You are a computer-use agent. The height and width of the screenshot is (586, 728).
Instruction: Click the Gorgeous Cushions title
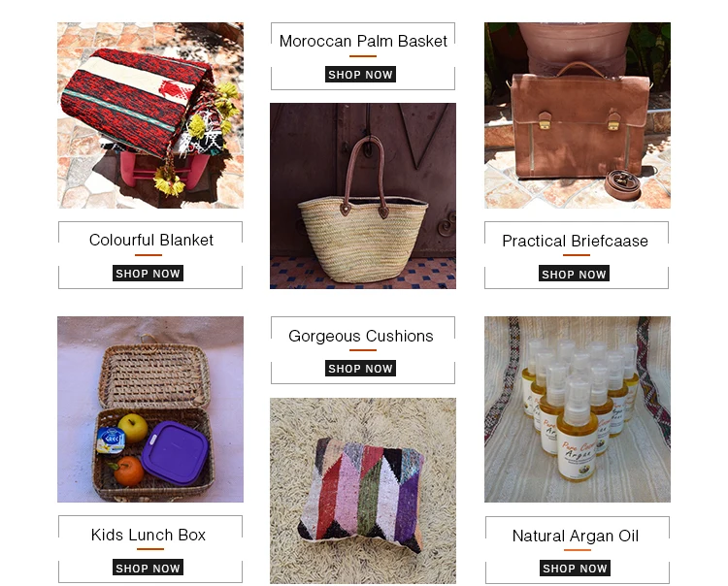tap(361, 336)
